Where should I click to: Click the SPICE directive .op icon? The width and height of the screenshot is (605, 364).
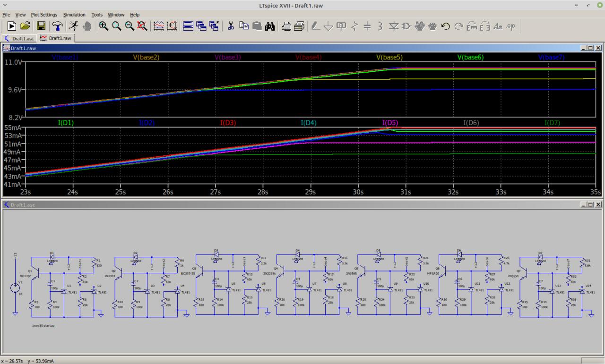tap(510, 26)
